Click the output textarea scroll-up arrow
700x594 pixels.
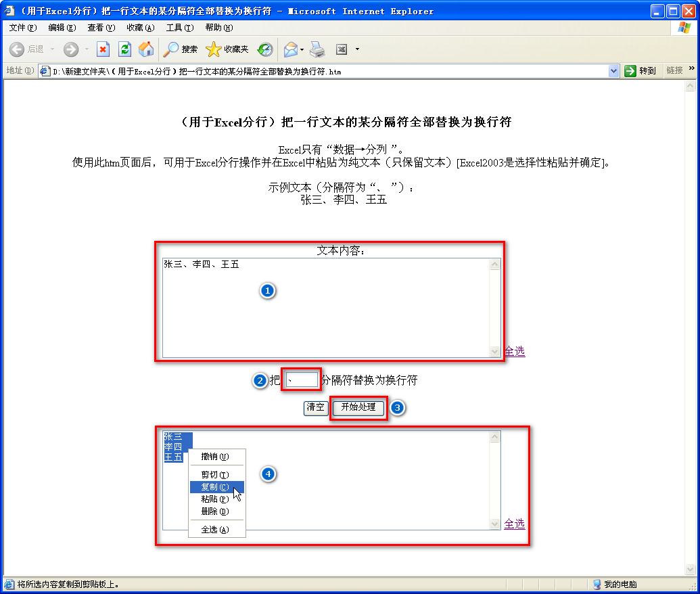tap(494, 437)
